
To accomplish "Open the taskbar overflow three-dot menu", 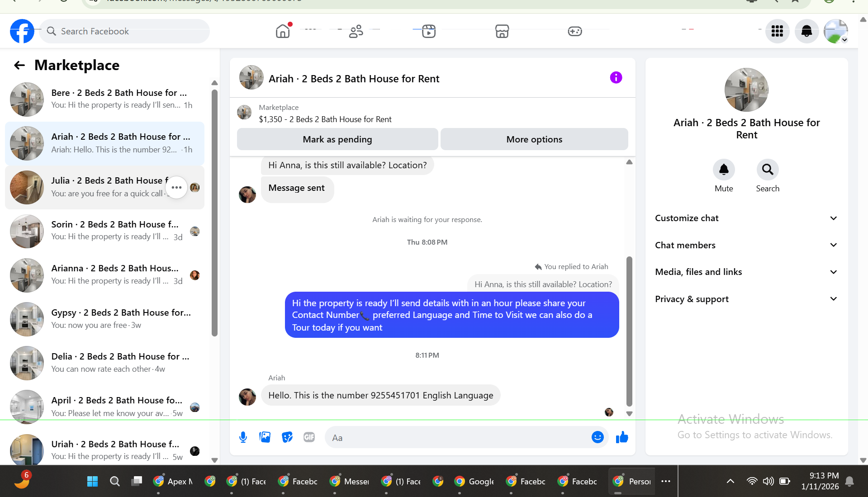I will (665, 481).
